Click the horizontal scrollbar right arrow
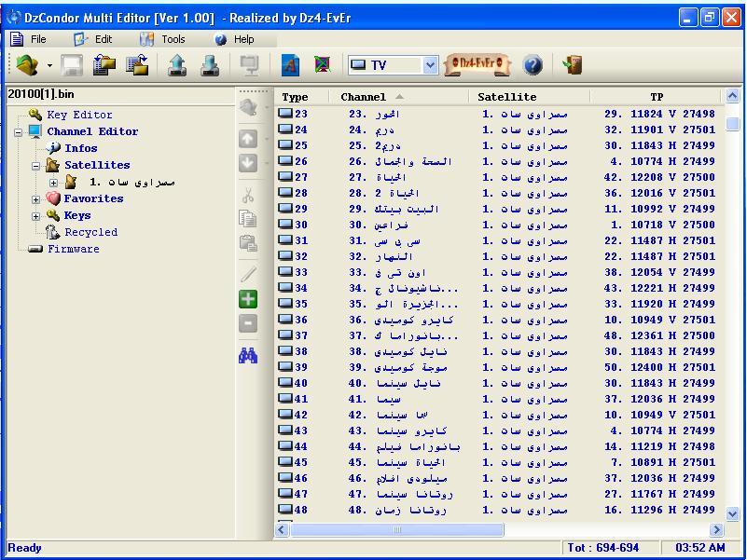 pos(716,529)
